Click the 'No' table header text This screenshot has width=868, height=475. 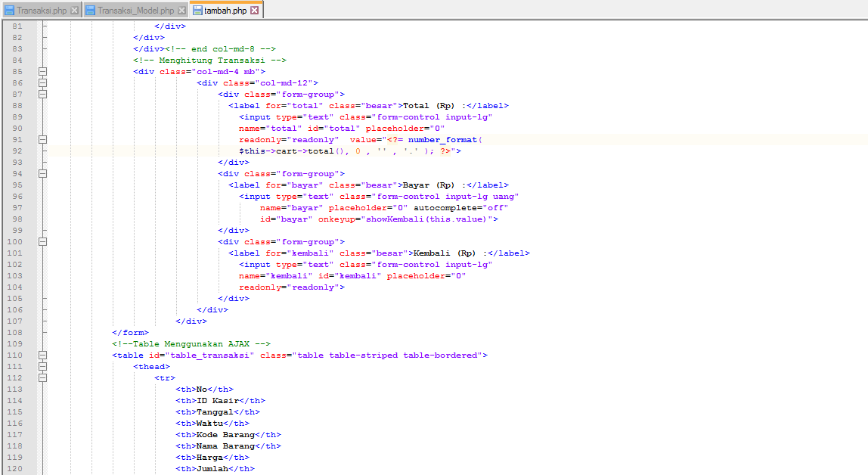(202, 390)
